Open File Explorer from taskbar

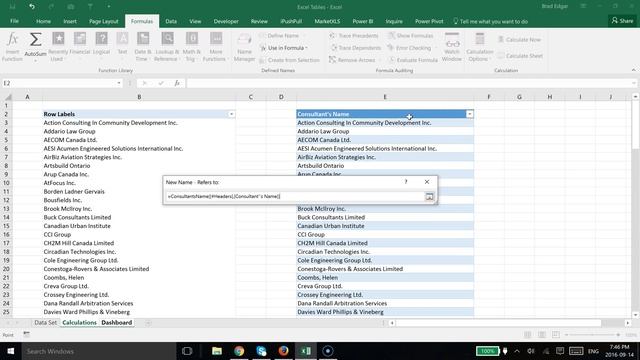(x=217, y=351)
